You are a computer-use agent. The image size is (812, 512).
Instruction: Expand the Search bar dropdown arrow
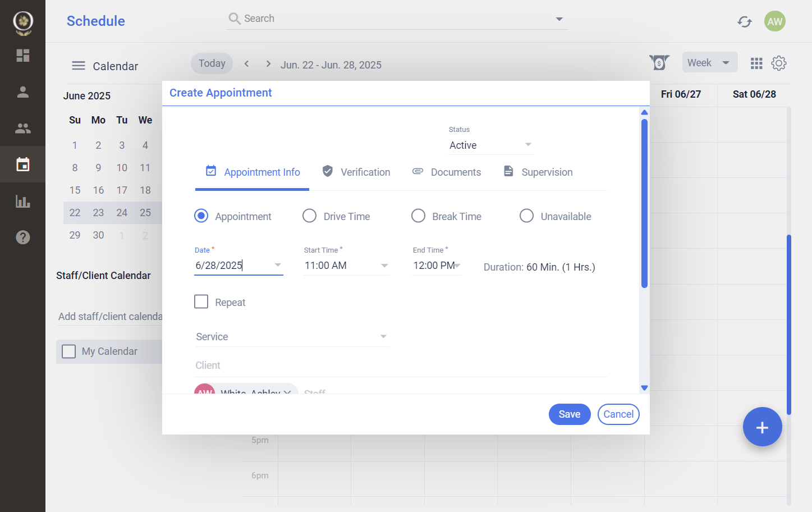pos(559,19)
